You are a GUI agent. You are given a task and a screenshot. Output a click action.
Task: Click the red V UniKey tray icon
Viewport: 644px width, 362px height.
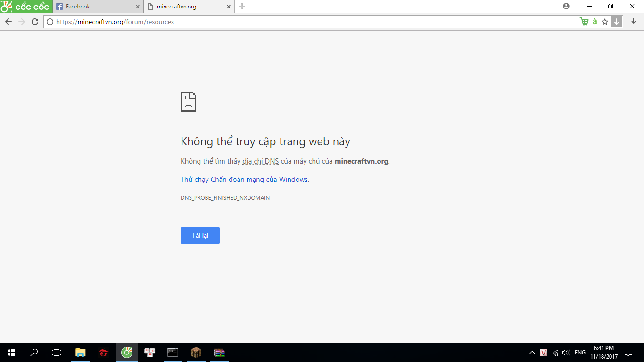click(544, 353)
